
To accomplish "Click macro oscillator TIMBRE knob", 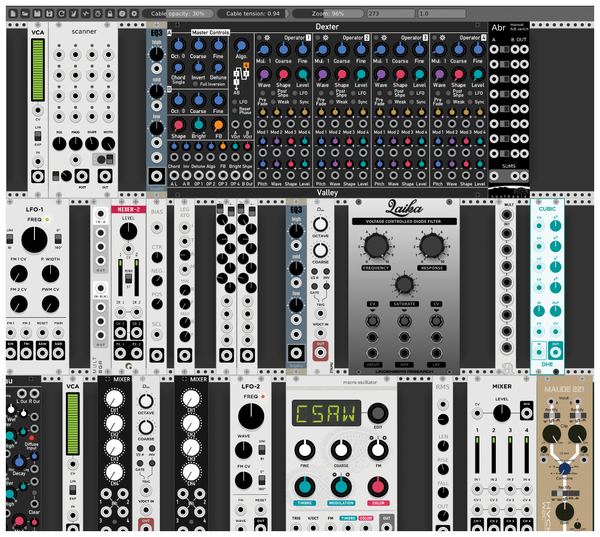I will point(305,486).
